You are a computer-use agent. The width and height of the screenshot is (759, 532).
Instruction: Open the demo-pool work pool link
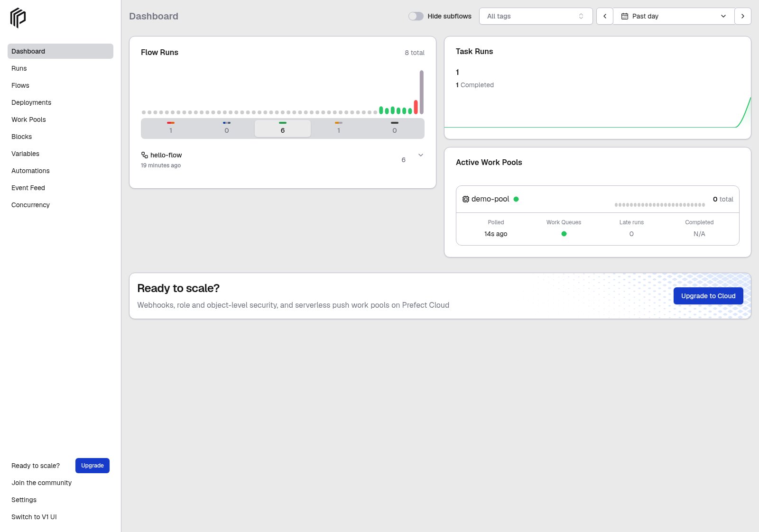490,199
